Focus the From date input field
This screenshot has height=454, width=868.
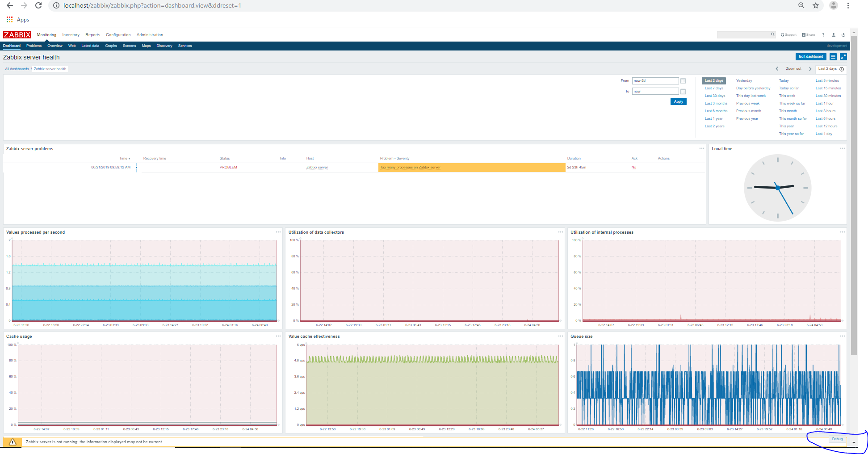[x=655, y=81]
